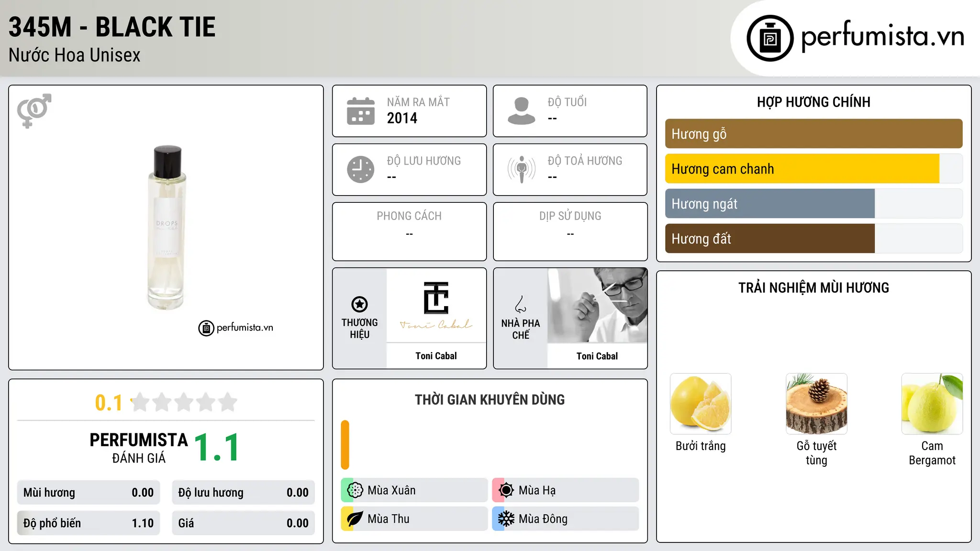Click the 'Gỗ tuyết tùng' note caption
This screenshot has height=551, width=980.
pyautogui.click(x=816, y=453)
